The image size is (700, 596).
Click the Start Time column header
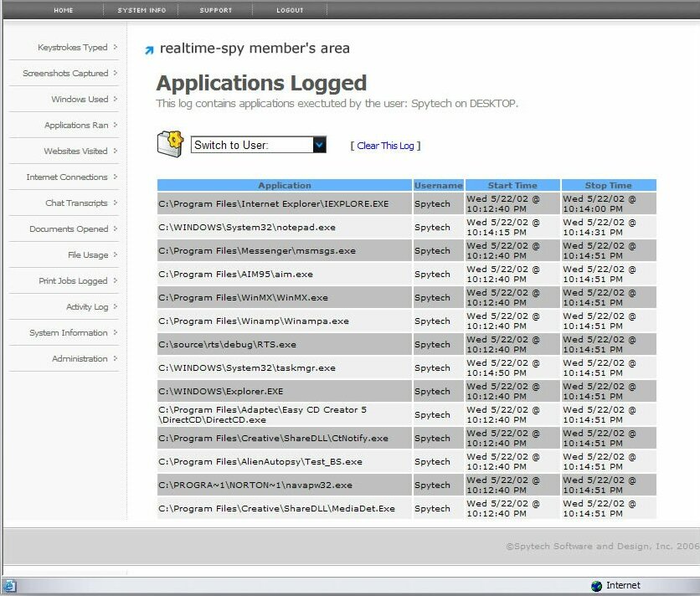pyautogui.click(x=512, y=185)
